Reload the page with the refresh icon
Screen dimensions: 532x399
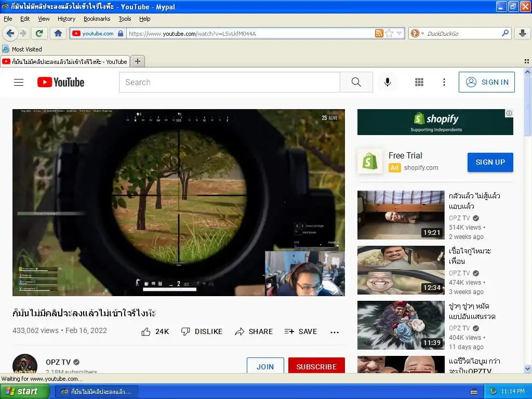[x=39, y=33]
